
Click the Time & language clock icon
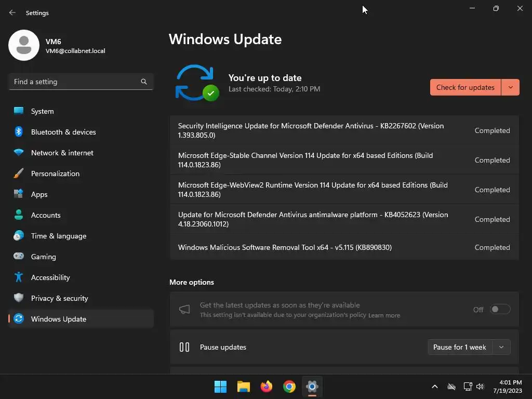pyautogui.click(x=19, y=235)
